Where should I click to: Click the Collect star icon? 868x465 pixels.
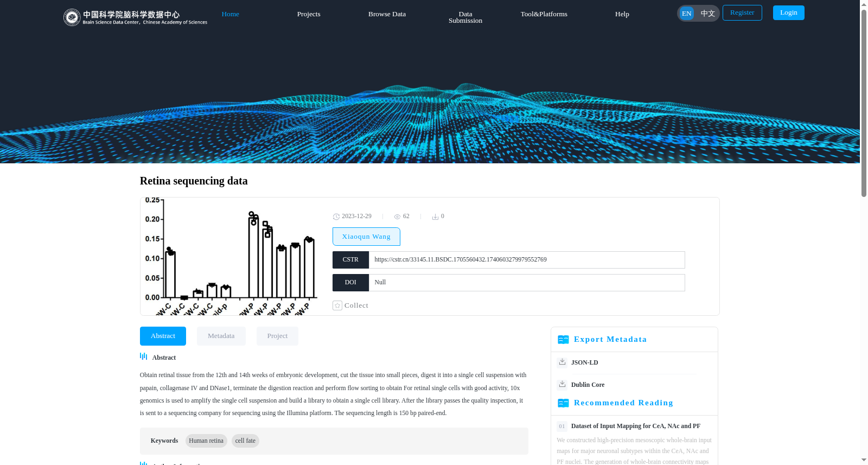tap(337, 305)
